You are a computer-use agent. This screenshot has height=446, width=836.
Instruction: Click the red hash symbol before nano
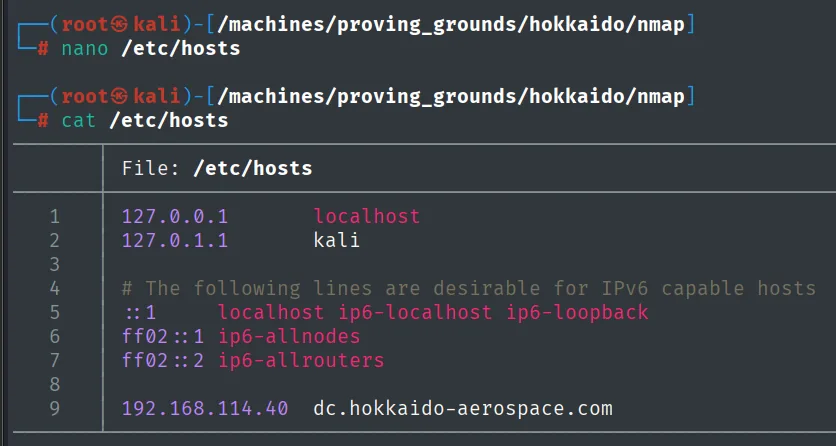(x=43, y=48)
